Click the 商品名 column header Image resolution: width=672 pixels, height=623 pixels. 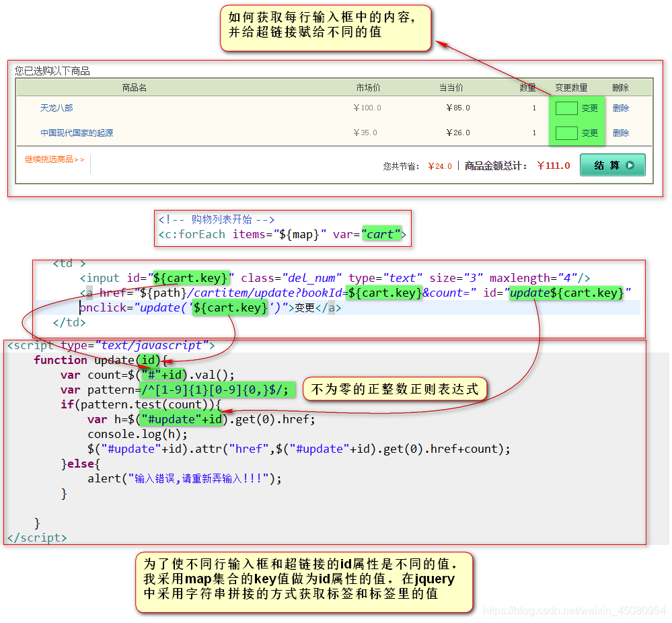coord(134,88)
